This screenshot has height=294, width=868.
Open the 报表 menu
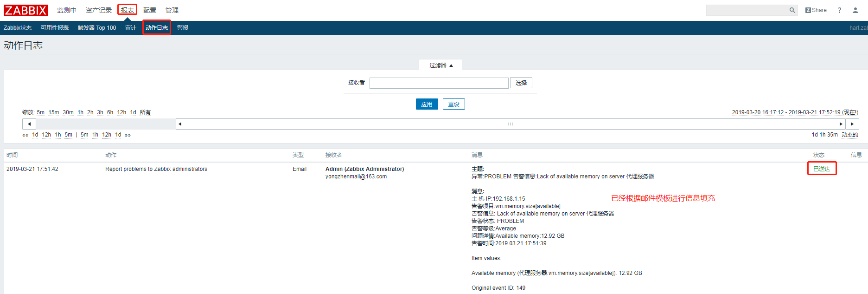click(128, 10)
